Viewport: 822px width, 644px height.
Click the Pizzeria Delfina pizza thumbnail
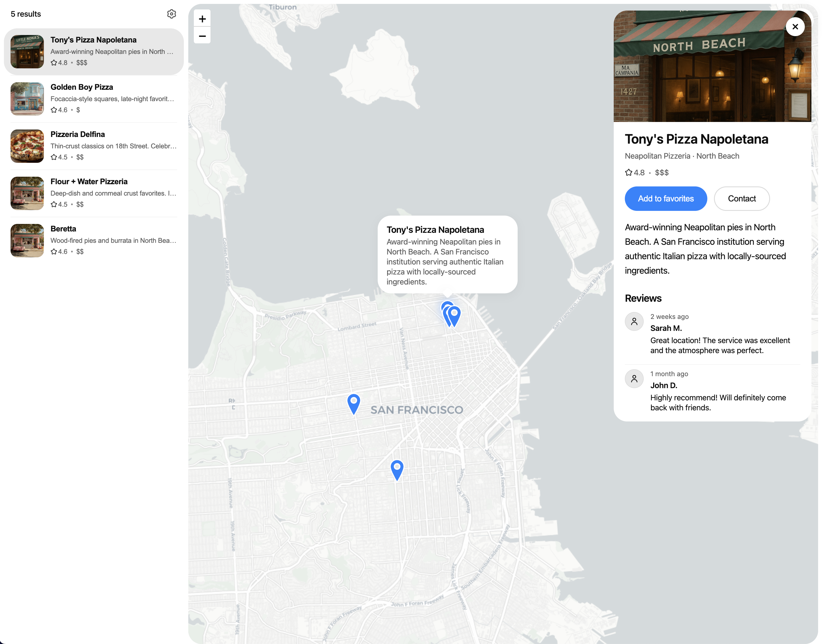click(27, 146)
